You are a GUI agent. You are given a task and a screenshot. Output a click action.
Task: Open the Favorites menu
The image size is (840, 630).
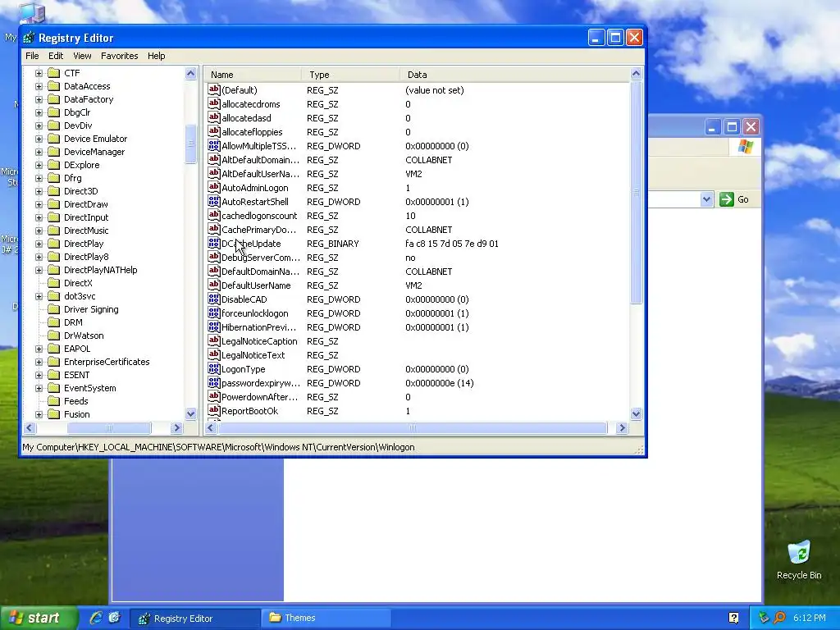coord(120,56)
